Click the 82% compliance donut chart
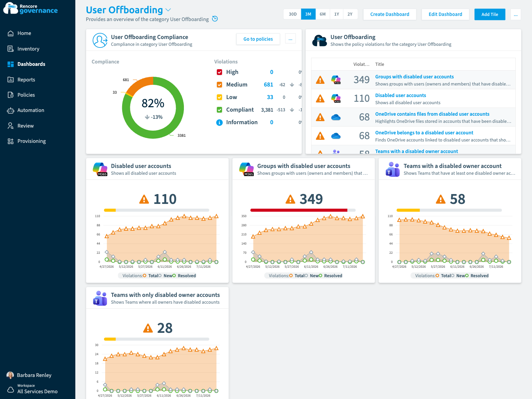532x399 pixels. click(x=153, y=108)
